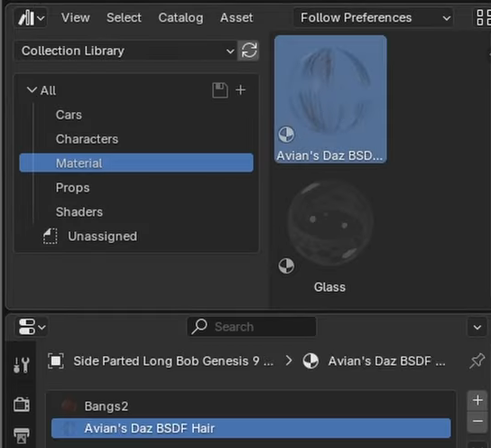The image size is (491, 448).
Task: Select the Shaders catalog
Action: pos(136,211)
